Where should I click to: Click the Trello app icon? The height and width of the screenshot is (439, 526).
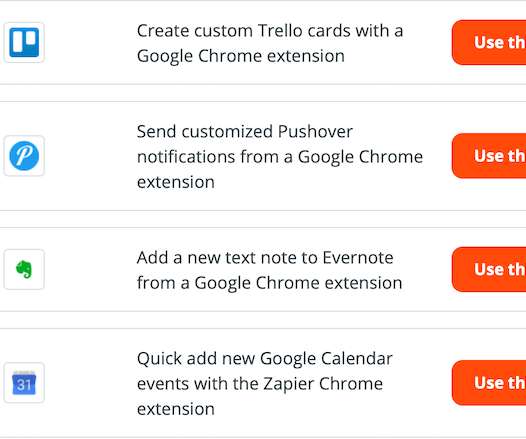[24, 42]
